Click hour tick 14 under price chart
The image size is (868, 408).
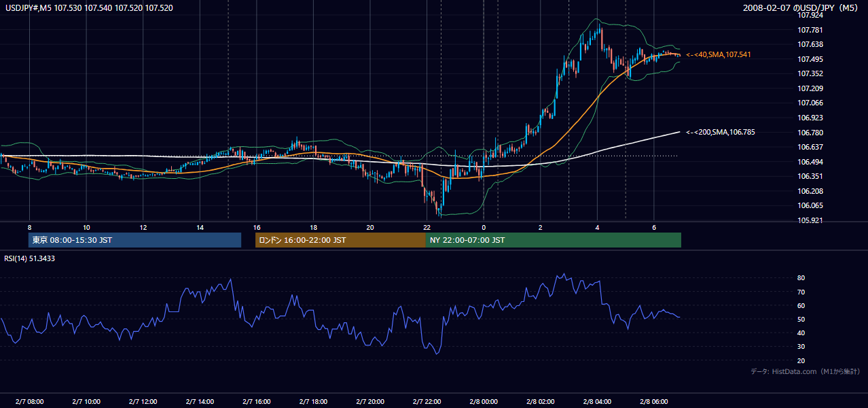(200, 228)
